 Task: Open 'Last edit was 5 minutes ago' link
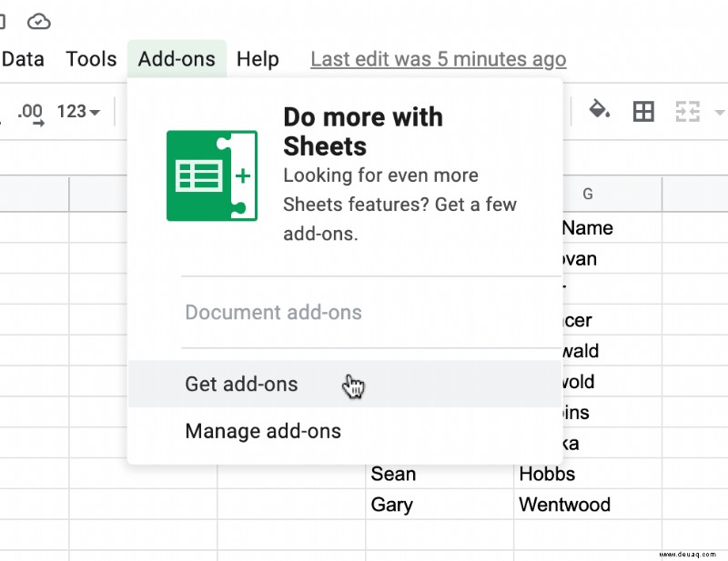(439, 59)
